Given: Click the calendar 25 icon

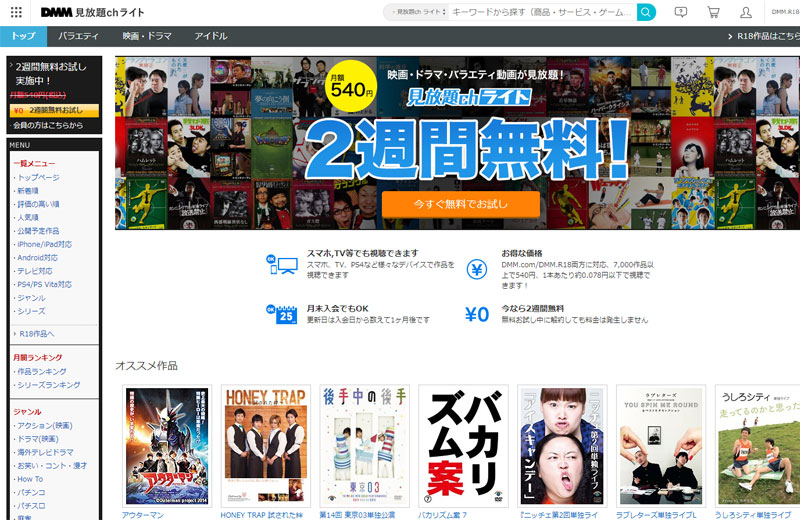Looking at the screenshot, I should click(282, 314).
